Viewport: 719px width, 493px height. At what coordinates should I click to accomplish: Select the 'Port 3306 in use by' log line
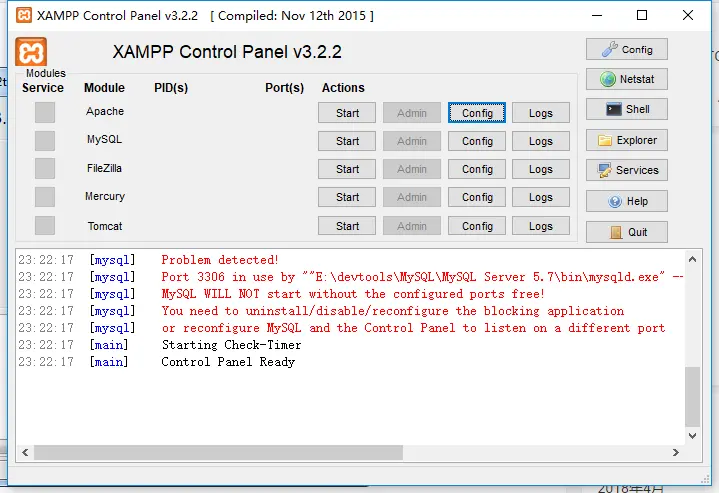coord(422,277)
